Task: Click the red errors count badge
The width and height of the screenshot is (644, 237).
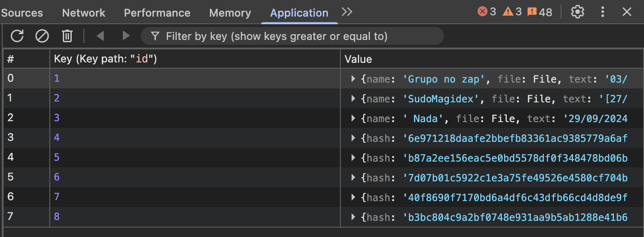Action: pyautogui.click(x=487, y=12)
